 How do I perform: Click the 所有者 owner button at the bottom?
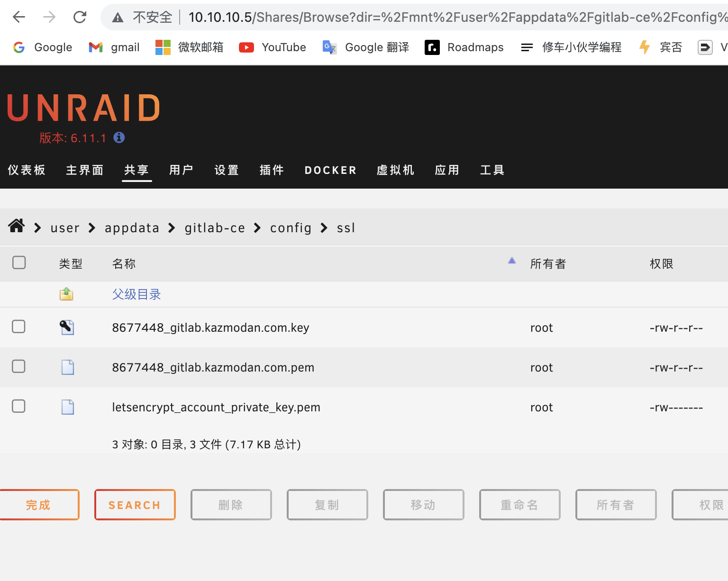(616, 505)
